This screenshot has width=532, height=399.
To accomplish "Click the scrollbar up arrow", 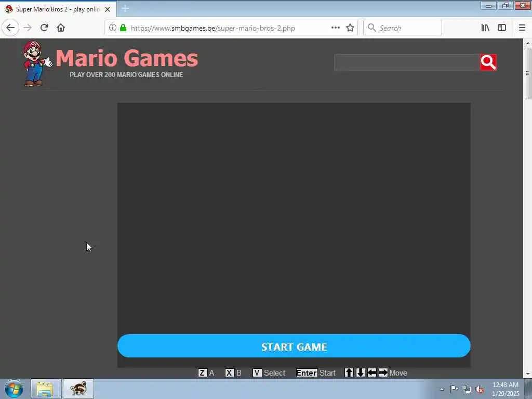I will click(527, 43).
